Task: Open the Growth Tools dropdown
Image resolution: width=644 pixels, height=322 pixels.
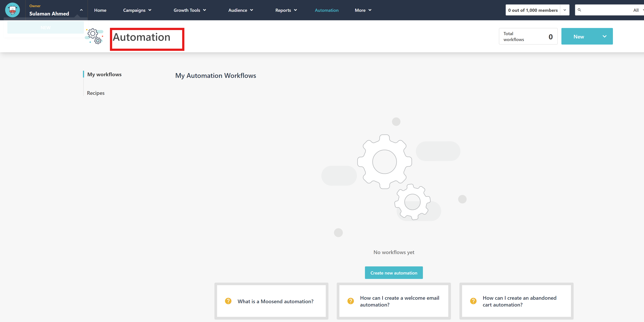Action: click(x=189, y=10)
